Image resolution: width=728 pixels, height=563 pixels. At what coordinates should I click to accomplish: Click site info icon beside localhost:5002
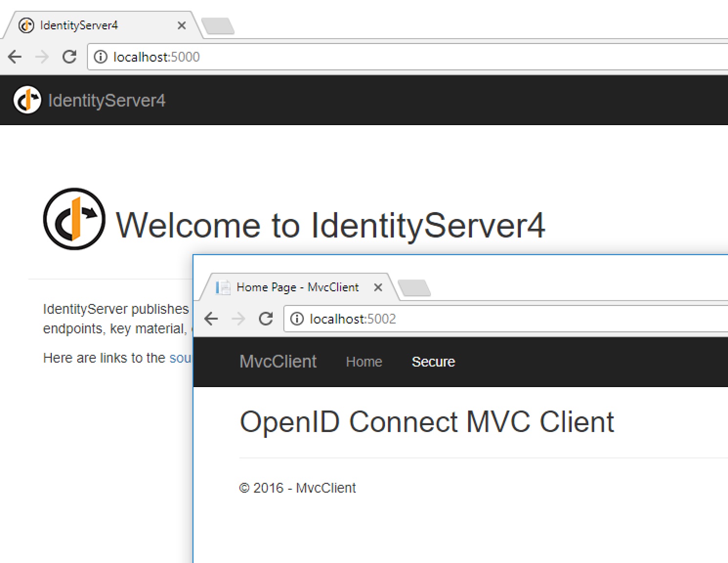[x=297, y=319]
